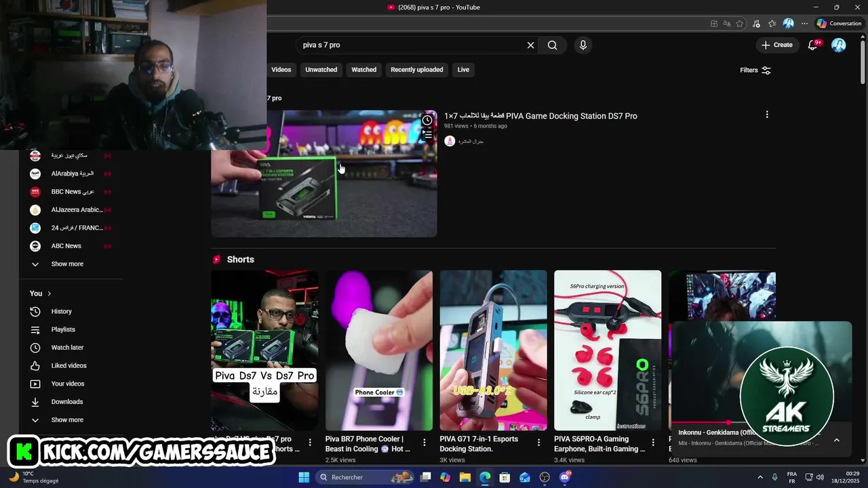Open the DS7 Pro docking station video thumbnail
The image size is (868, 488).
pyautogui.click(x=324, y=174)
